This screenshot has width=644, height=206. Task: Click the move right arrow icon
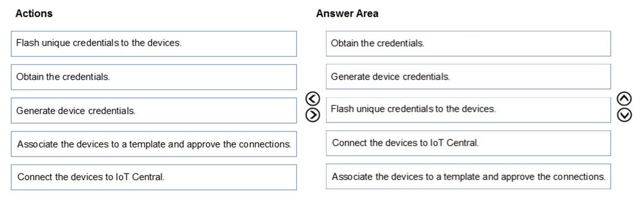312,115
